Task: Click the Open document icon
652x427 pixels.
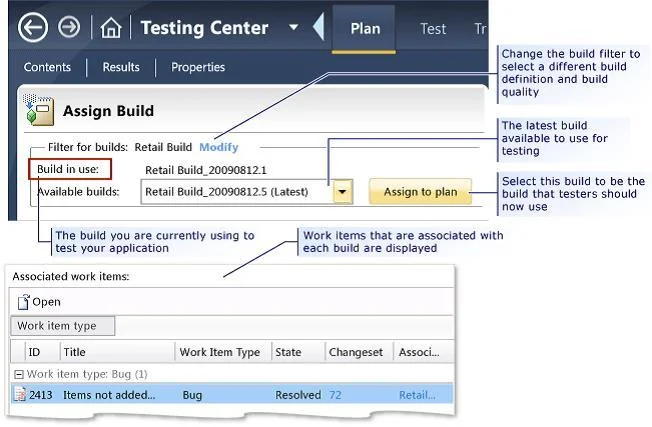Action: (x=24, y=302)
